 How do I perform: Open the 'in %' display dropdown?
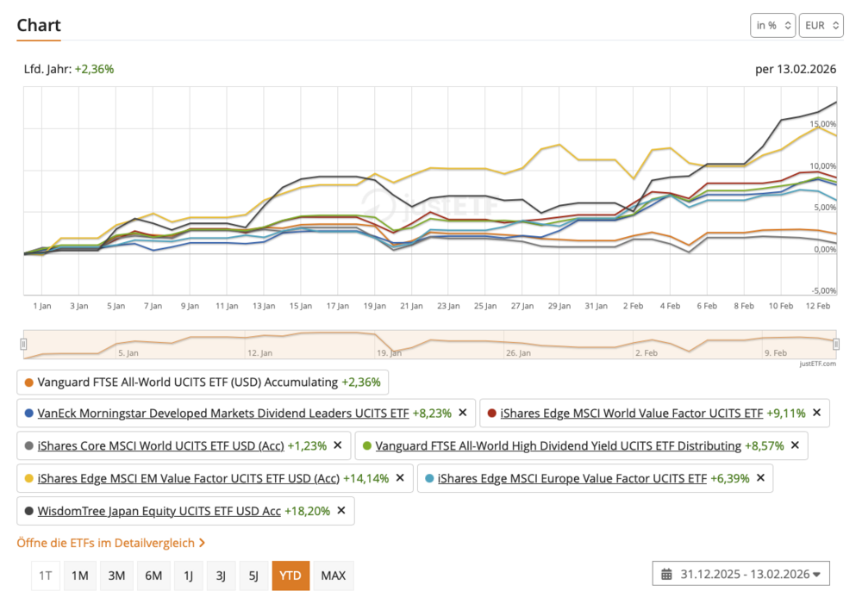(773, 25)
